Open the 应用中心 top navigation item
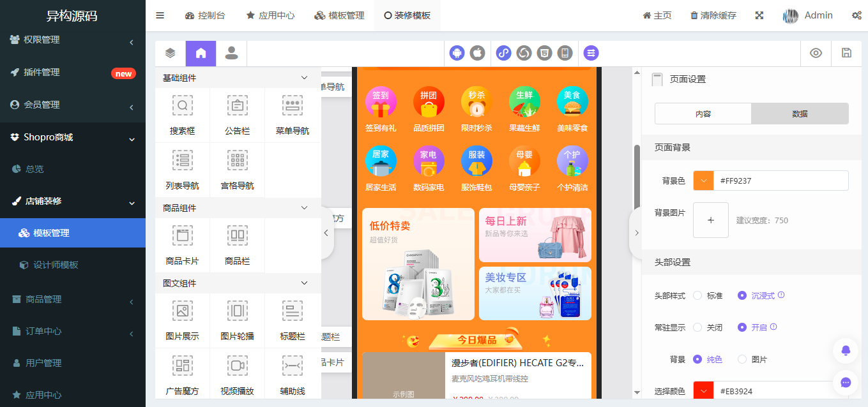The image size is (868, 407). [270, 15]
